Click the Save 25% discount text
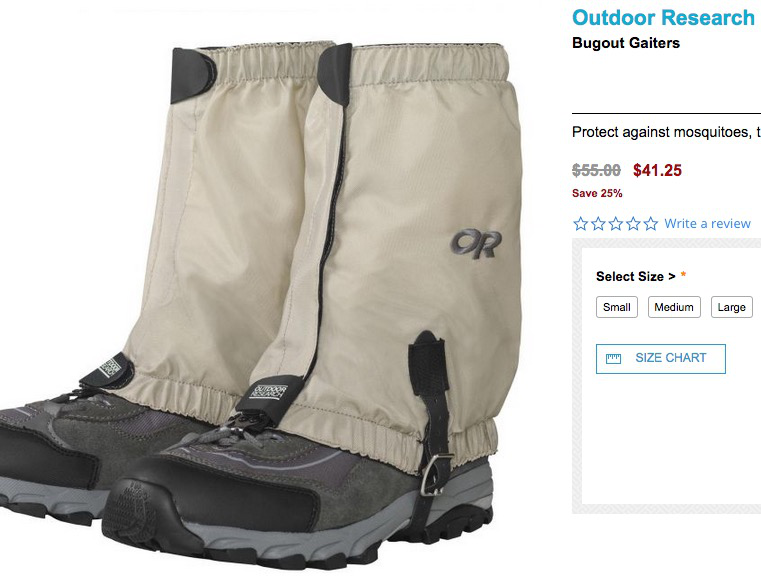761x578 pixels. [597, 193]
